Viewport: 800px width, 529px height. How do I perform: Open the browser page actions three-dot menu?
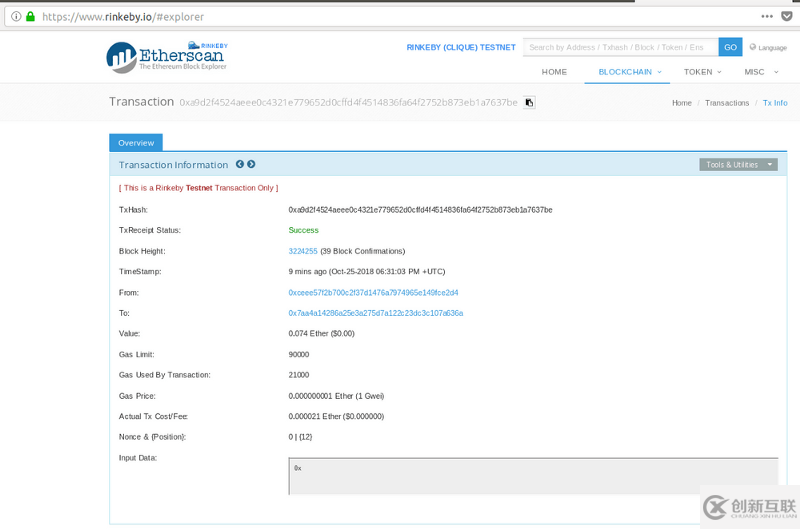pos(767,16)
